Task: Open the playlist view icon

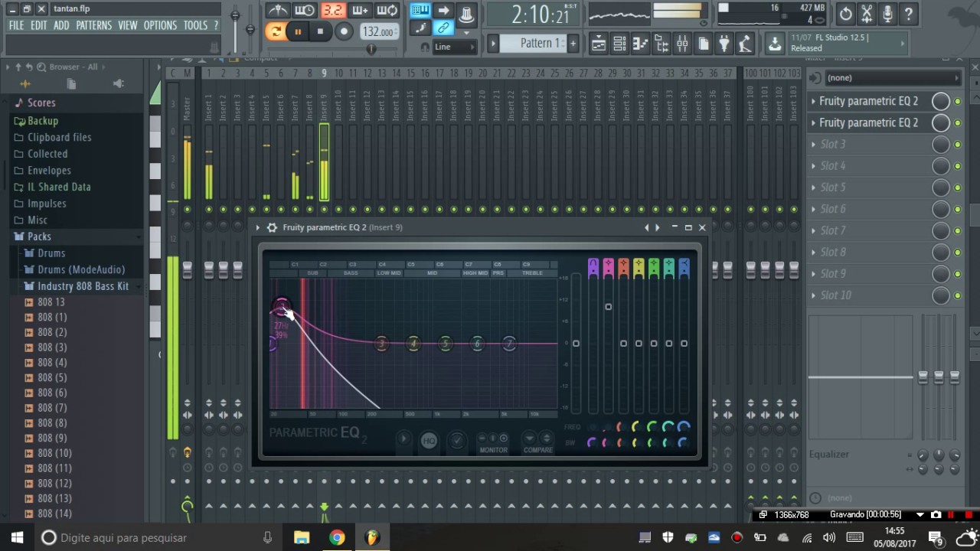Action: point(598,44)
